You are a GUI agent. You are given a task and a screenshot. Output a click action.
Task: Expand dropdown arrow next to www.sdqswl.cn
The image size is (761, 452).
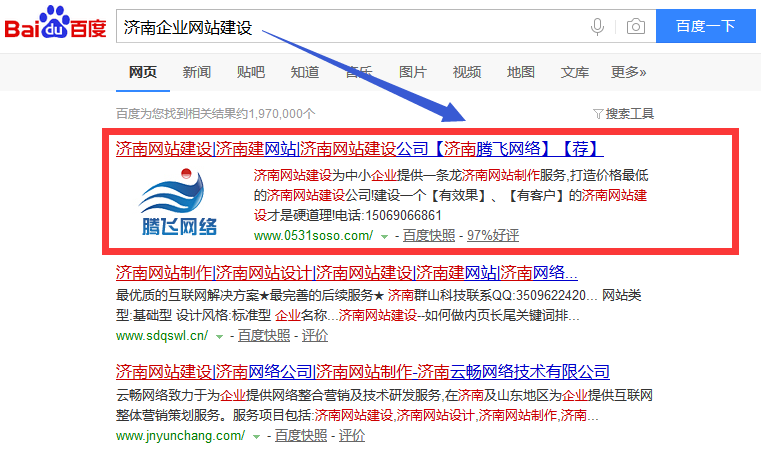pyautogui.click(x=219, y=336)
